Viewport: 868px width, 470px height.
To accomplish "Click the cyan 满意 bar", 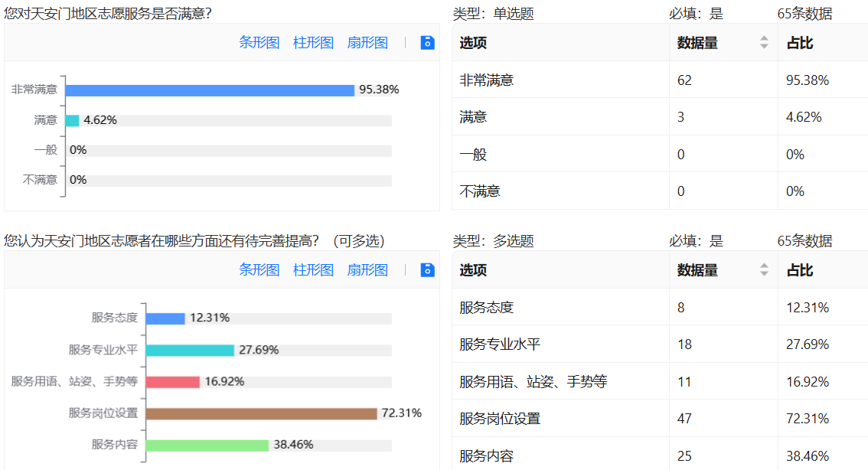I will pos(72,120).
